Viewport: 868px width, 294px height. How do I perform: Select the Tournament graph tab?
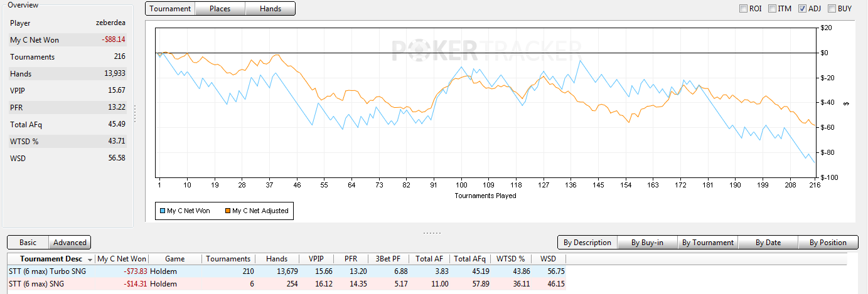170,9
